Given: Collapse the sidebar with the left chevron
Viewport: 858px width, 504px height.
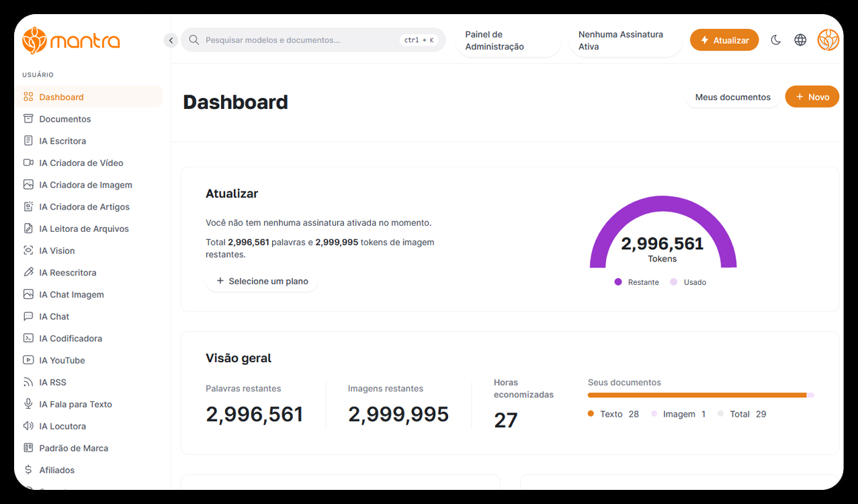Looking at the screenshot, I should point(171,40).
